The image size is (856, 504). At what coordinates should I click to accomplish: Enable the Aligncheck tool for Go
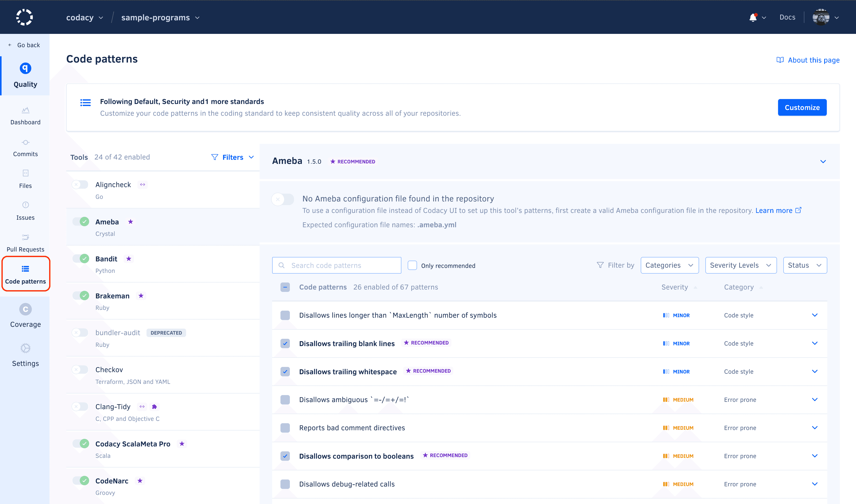point(80,185)
